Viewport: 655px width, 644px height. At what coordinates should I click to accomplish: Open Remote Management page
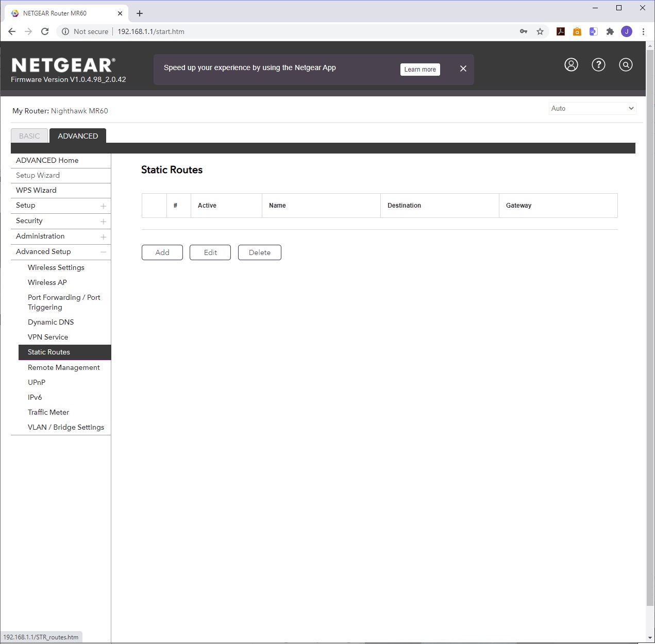tap(64, 367)
